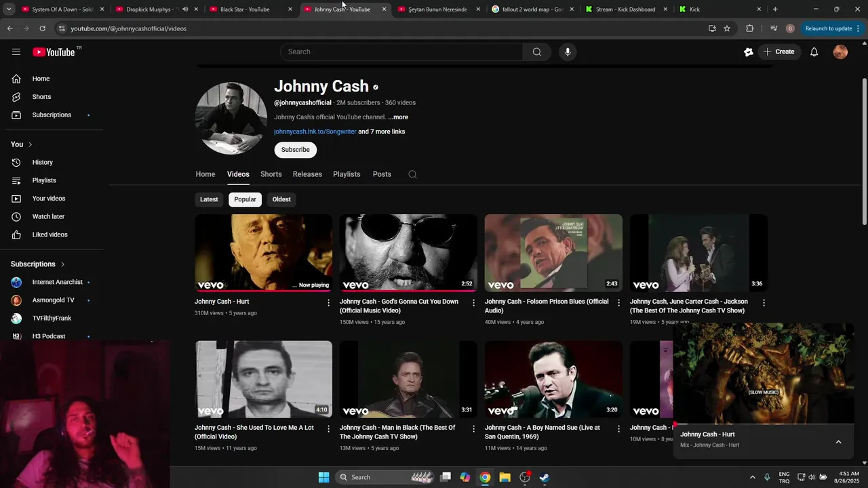The width and height of the screenshot is (868, 488).
Task: Click the Create button
Action: (778, 52)
